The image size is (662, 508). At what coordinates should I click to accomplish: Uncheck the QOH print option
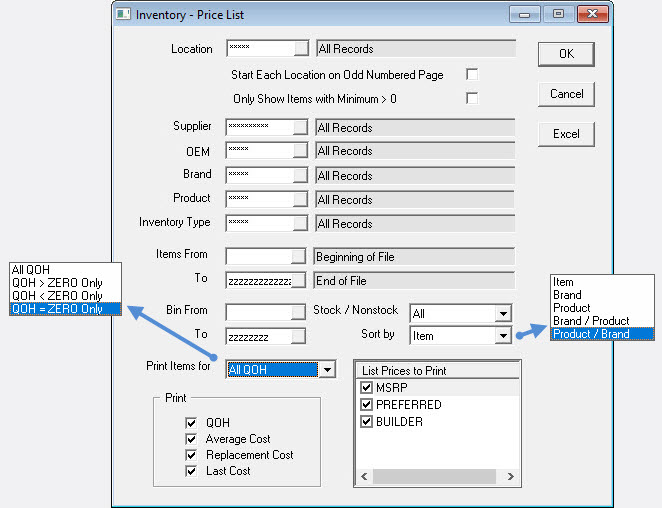point(191,423)
